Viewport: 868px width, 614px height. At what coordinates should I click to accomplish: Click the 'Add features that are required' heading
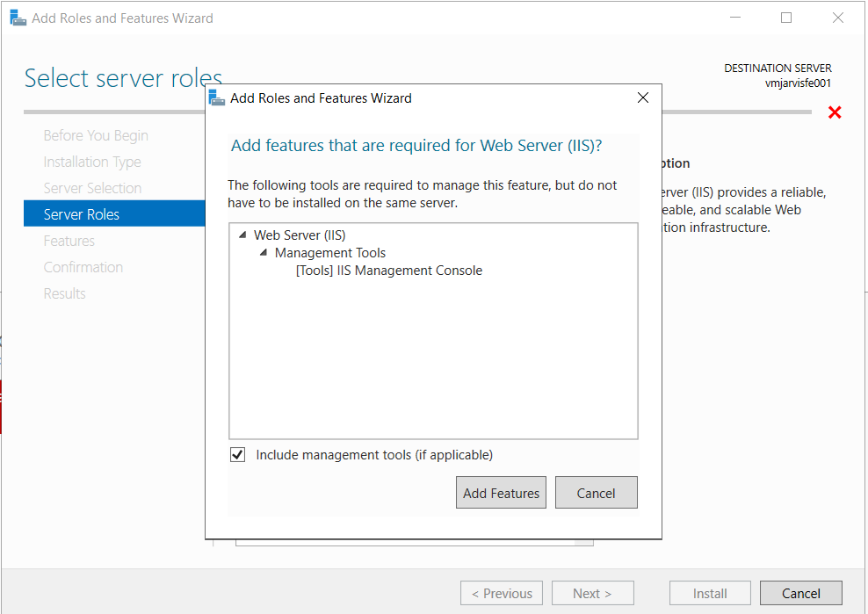[416, 145]
